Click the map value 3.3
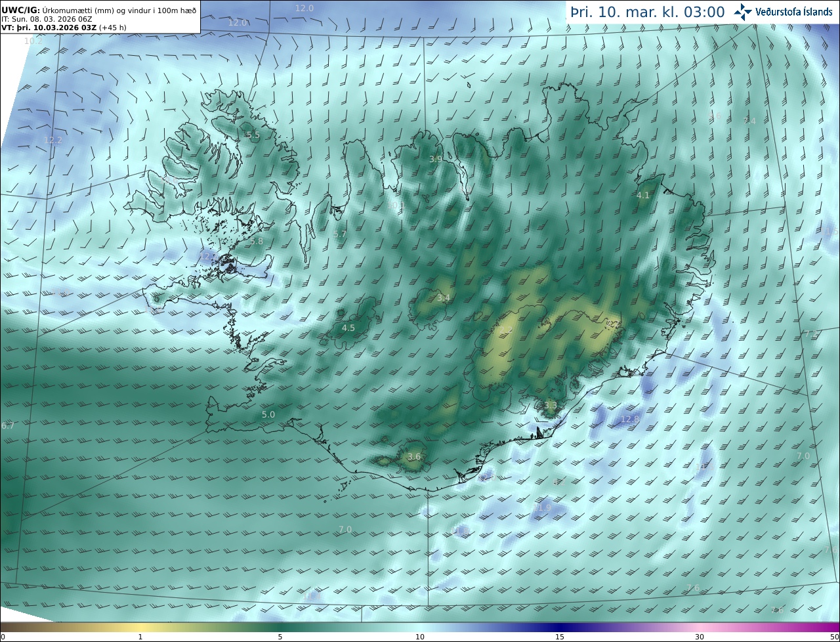Image resolution: width=840 pixels, height=642 pixels. [550, 406]
